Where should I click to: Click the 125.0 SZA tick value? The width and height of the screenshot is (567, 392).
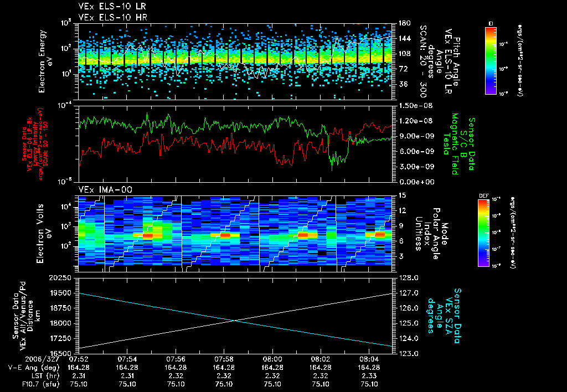pyautogui.click(x=408, y=323)
